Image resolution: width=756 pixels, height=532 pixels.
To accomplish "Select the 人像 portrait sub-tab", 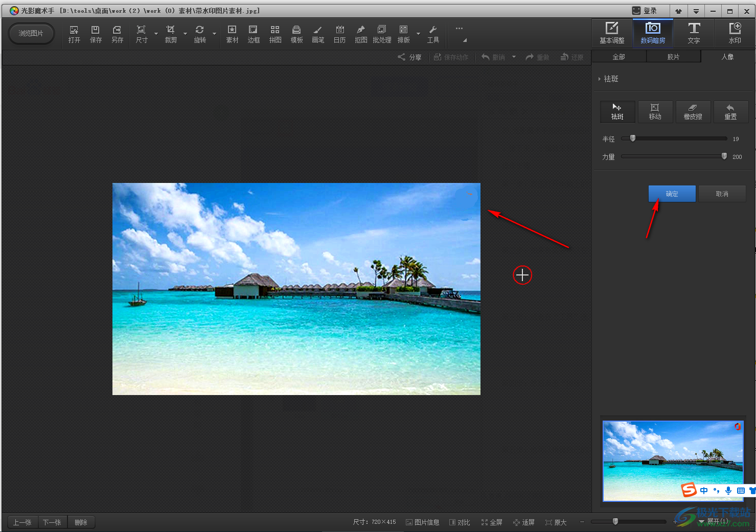I will [727, 57].
